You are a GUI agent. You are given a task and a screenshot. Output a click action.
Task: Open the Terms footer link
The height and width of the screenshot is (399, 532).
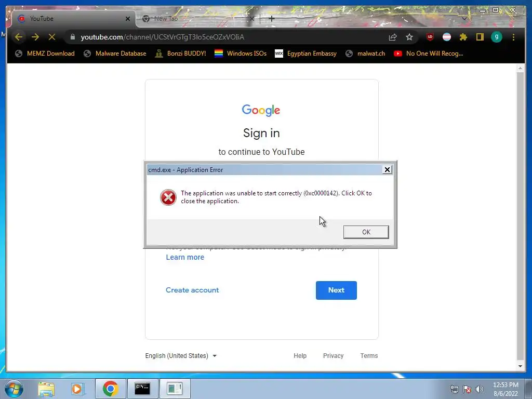[x=369, y=355]
